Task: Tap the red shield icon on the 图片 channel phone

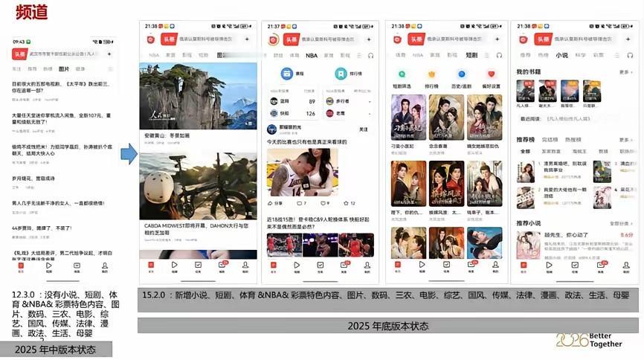Action: [151, 39]
